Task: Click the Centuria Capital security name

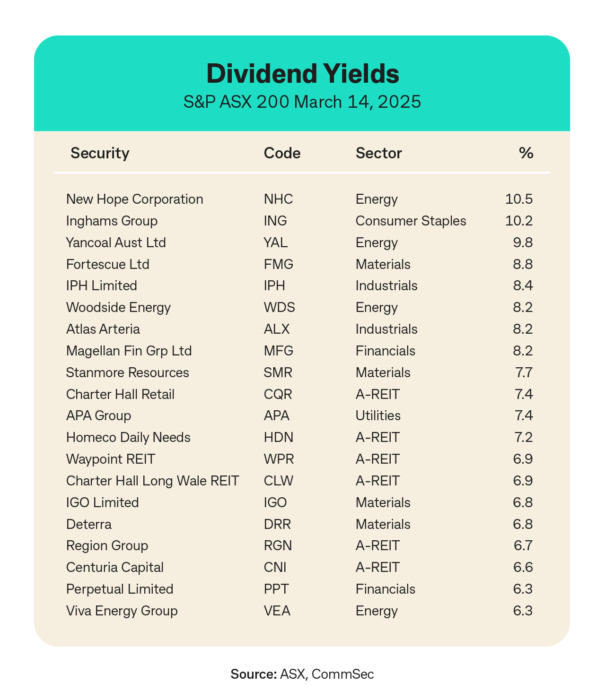Action: click(x=115, y=567)
